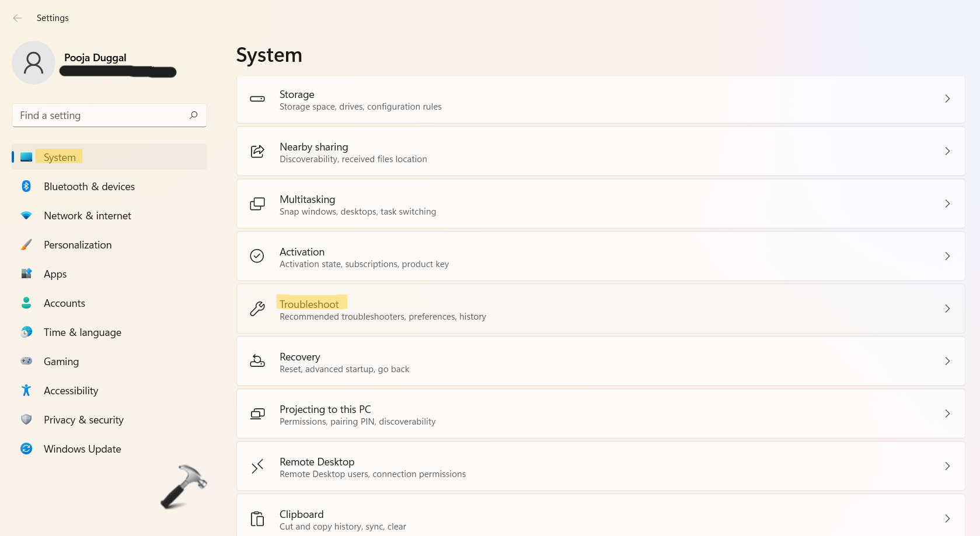Click the search magnifier icon
Viewport: 980px width, 536px height.
click(x=194, y=115)
